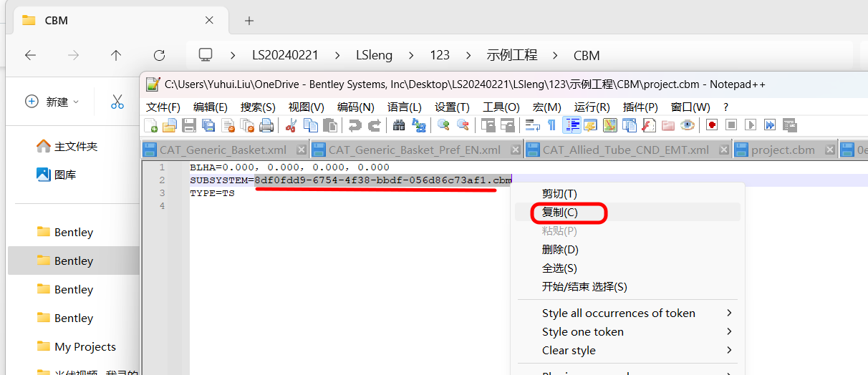Viewport: 868px width, 375px height.
Task: Close the project.cbm tab
Action: click(829, 150)
